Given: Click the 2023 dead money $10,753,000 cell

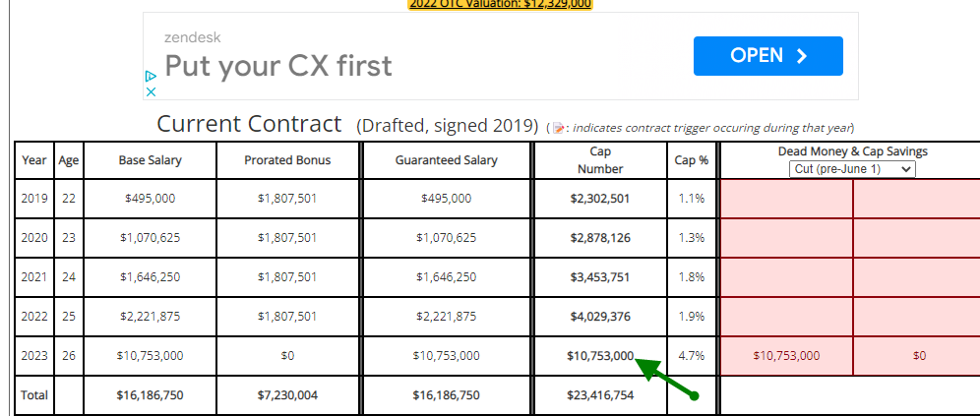Looking at the screenshot, I should point(786,356).
